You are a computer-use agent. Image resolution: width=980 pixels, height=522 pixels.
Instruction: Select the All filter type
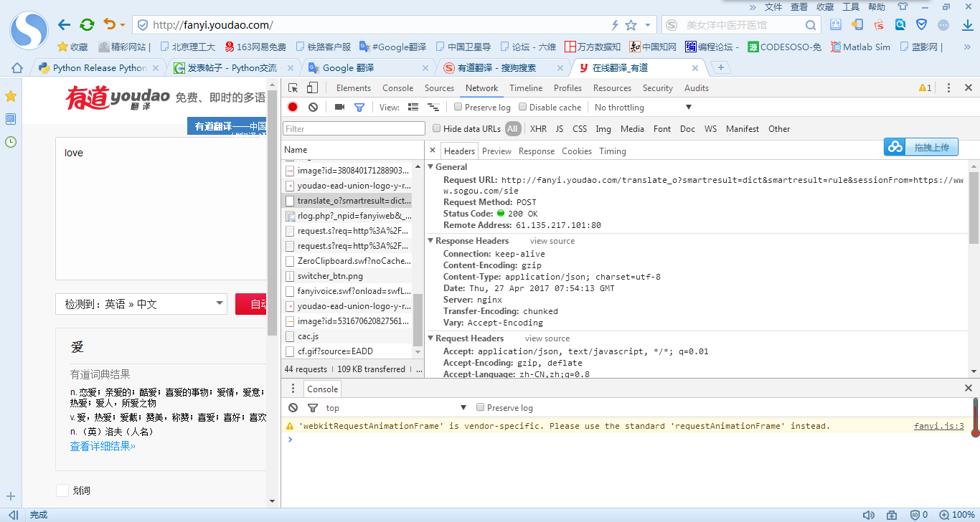(x=512, y=129)
